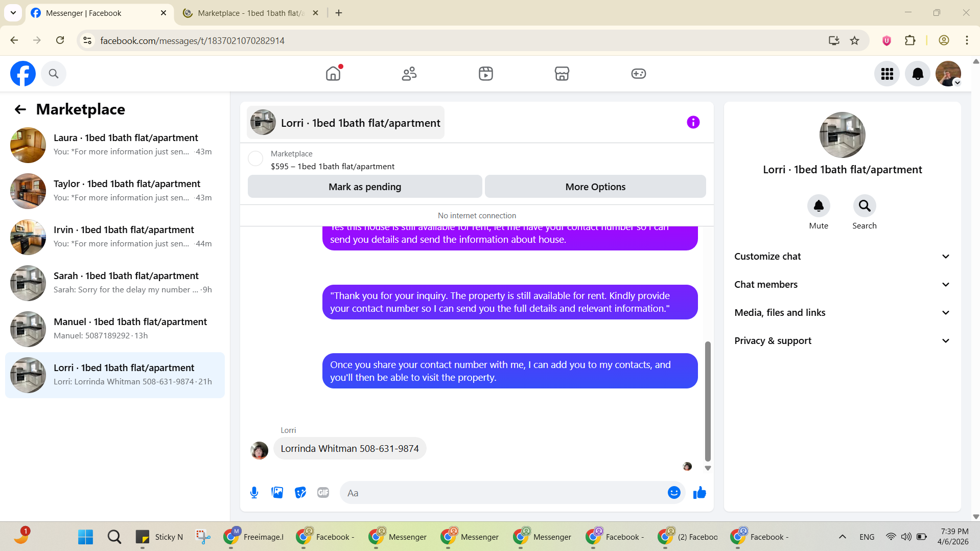Open the browser extensions puzzle icon
The width and height of the screenshot is (980, 551).
pos(910,40)
